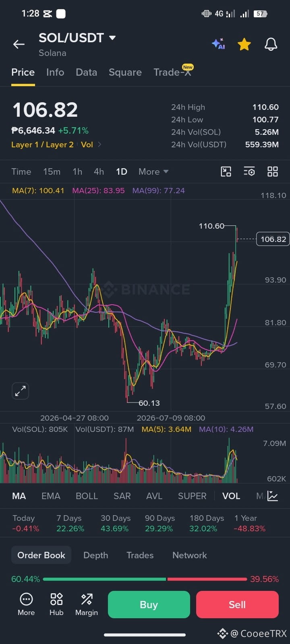Enable the SAR indicator
290x644 pixels.
point(122,496)
